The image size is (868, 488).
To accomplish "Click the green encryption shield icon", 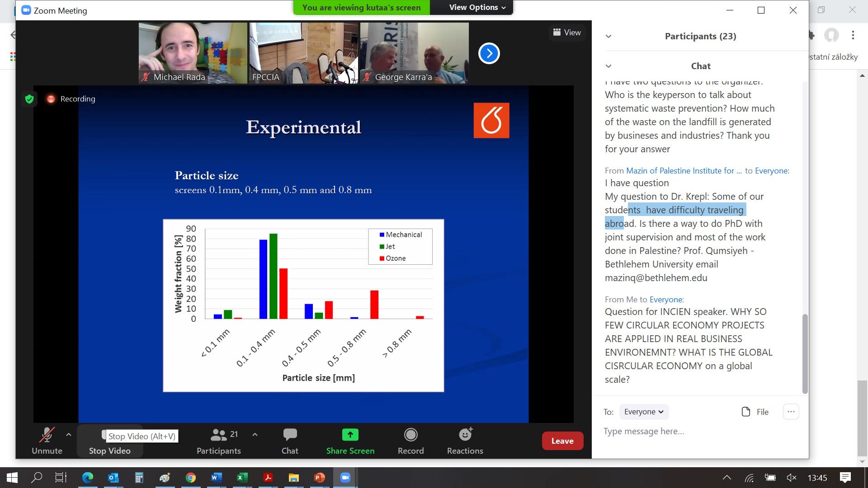I will pos(29,99).
